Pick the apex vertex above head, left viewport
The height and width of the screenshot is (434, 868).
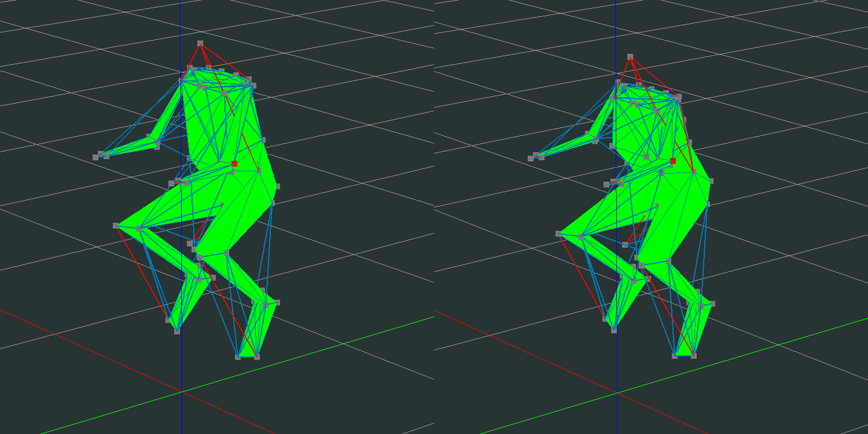[200, 43]
